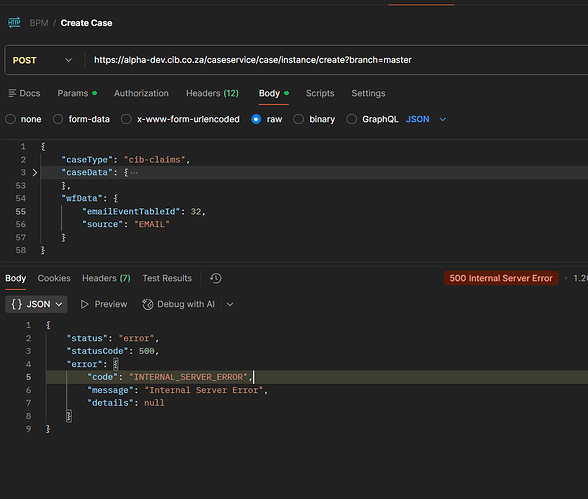Open the Docs tab
Image resolution: width=588 pixels, height=499 pixels.
(x=24, y=93)
